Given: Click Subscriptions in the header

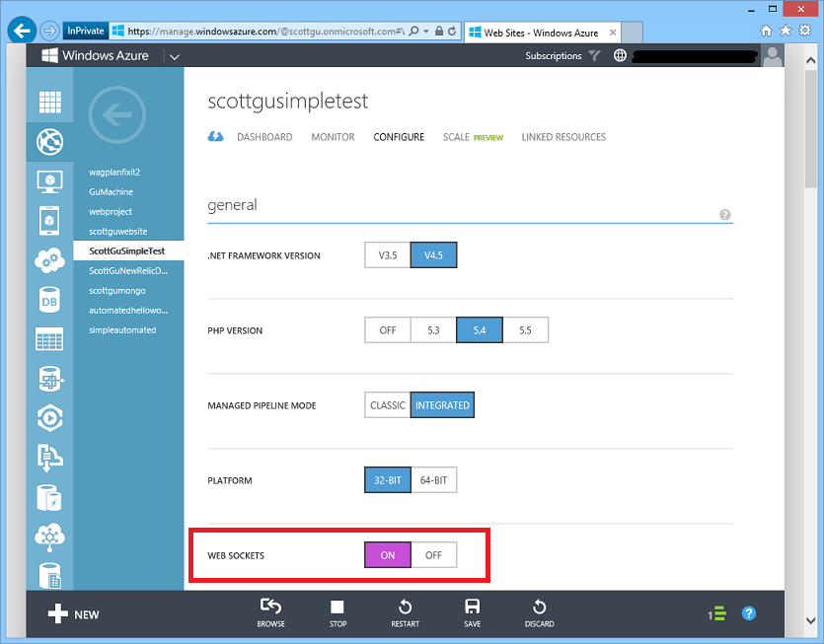Looking at the screenshot, I should (554, 55).
